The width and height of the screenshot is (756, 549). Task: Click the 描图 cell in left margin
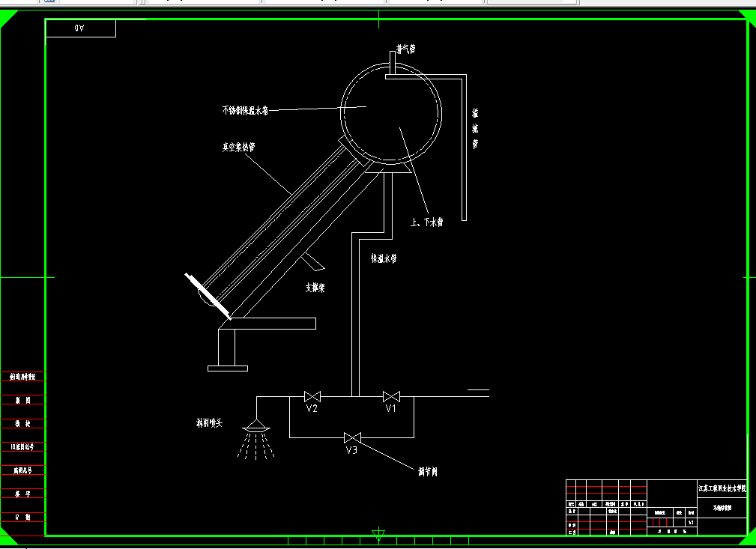pyautogui.click(x=22, y=400)
